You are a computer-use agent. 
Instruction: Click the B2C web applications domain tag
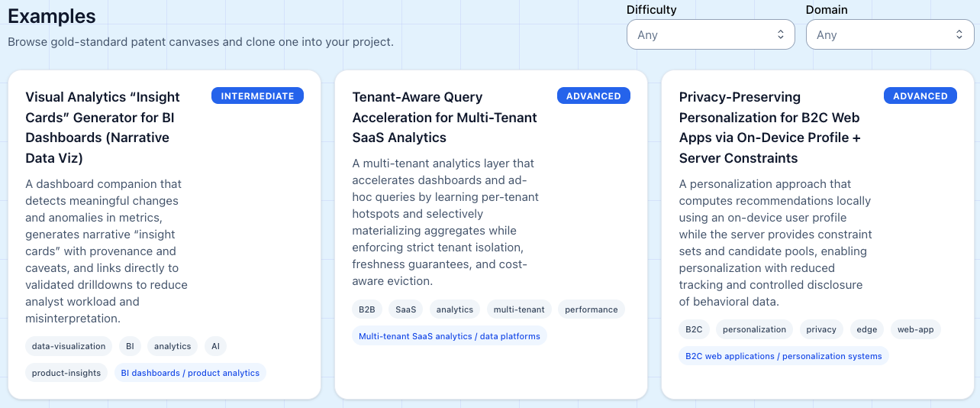[x=783, y=356]
